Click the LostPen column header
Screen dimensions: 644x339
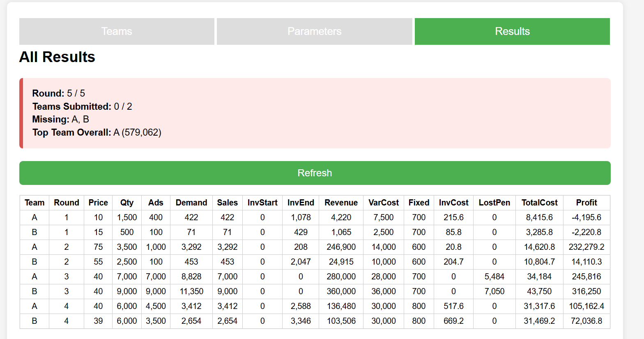pyautogui.click(x=494, y=203)
